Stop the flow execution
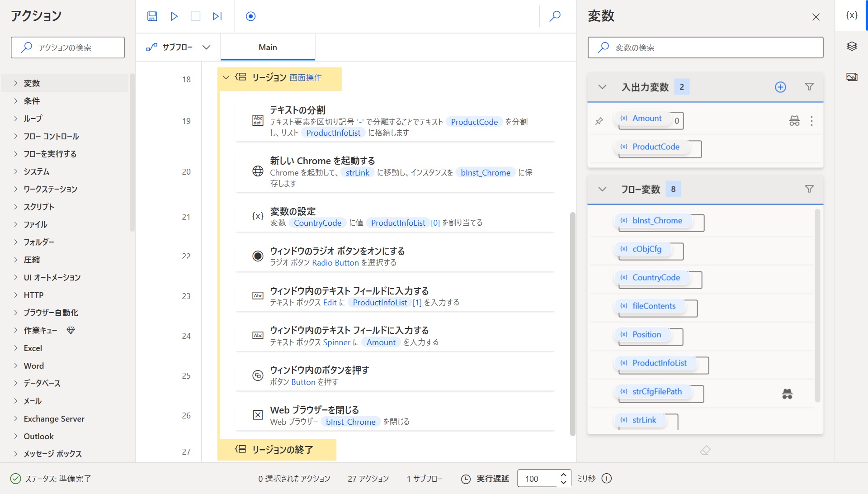The width and height of the screenshot is (868, 494). [196, 16]
